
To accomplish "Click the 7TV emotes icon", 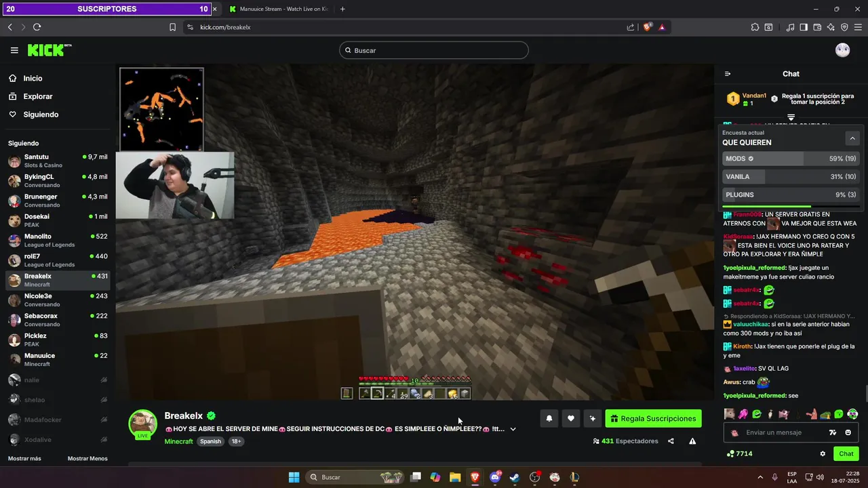I will coord(833,432).
